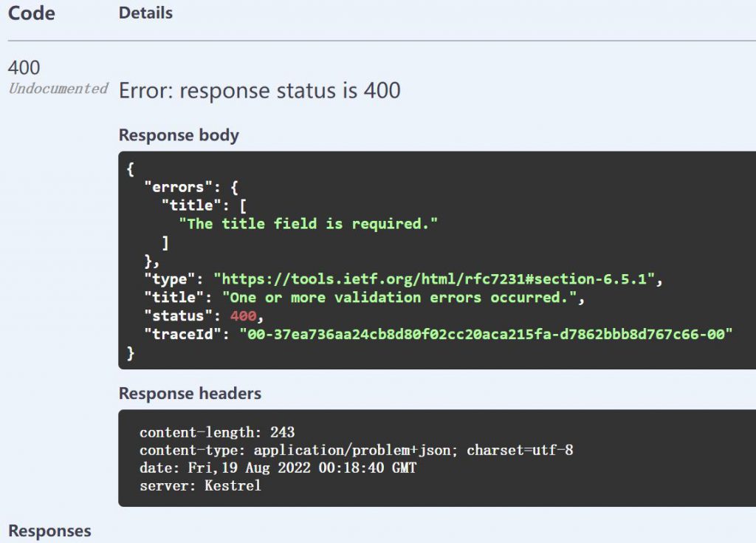The image size is (756, 543).
Task: Click the closing brace of the JSON body
Action: (130, 353)
